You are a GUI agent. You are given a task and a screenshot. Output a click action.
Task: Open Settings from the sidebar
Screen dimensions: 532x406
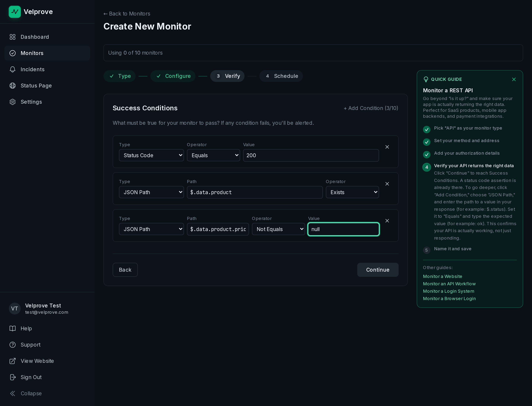click(47, 102)
